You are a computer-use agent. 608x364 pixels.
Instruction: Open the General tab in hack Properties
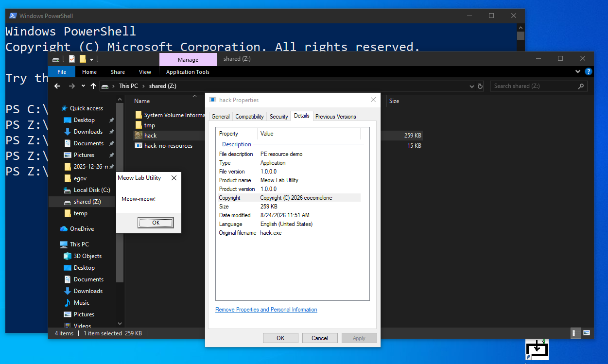click(x=220, y=117)
